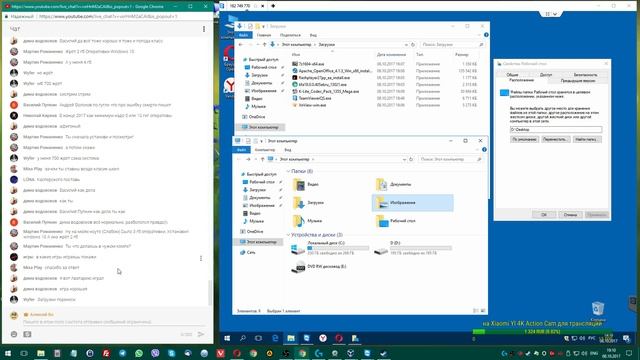Open the Recycle Bin on remote desktop

[598, 310]
